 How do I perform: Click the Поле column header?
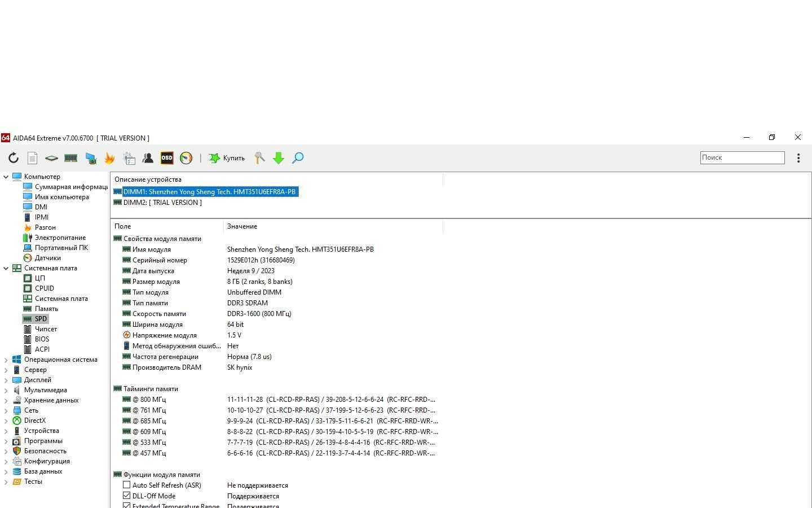tap(167, 226)
